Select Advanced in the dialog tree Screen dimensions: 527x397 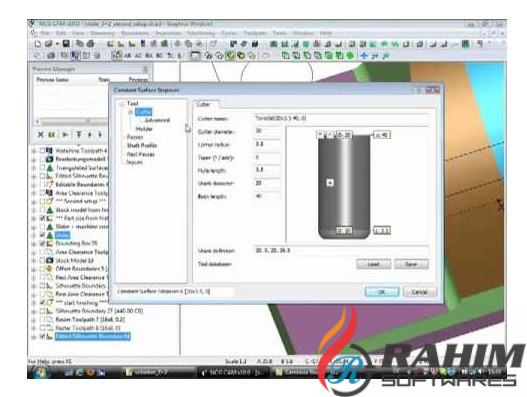tap(157, 120)
